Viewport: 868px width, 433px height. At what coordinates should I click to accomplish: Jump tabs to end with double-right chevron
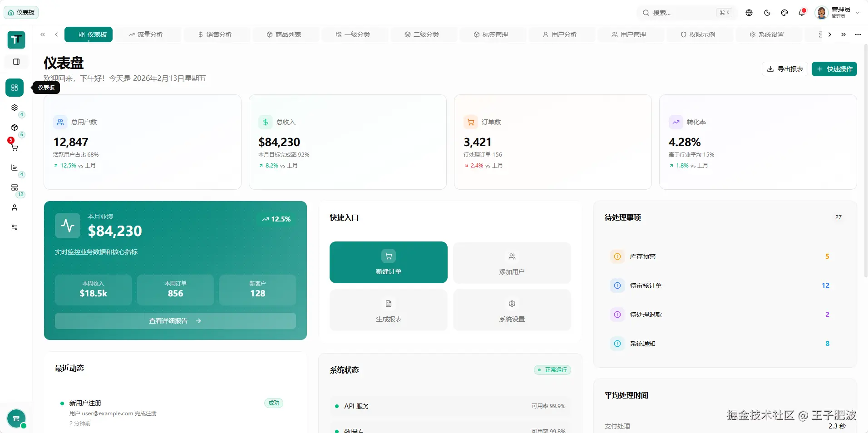[843, 34]
